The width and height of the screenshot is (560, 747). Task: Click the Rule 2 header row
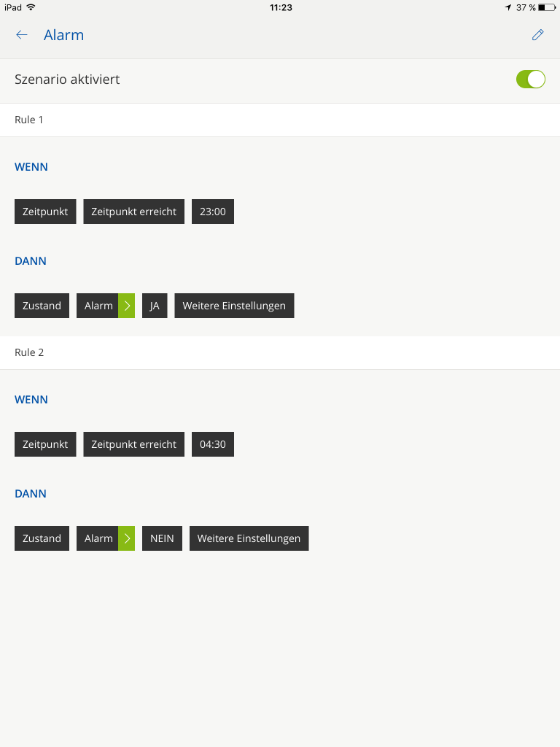click(280, 352)
